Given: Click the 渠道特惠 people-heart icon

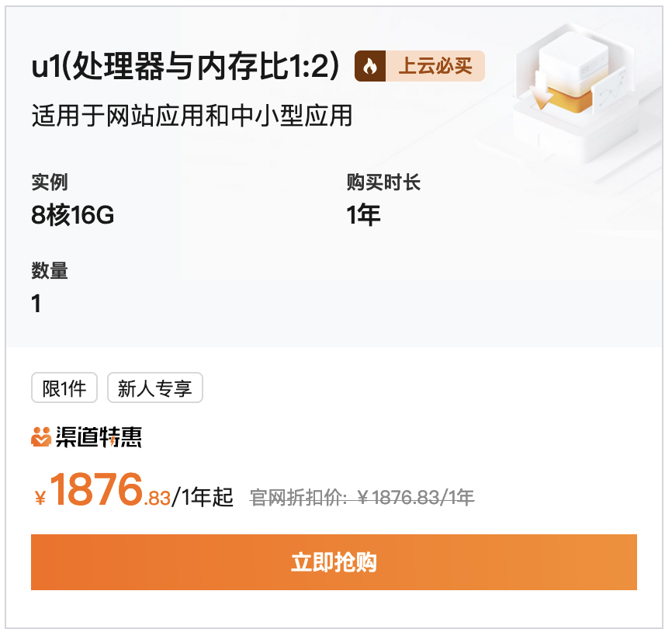Looking at the screenshot, I should pyautogui.click(x=41, y=437).
